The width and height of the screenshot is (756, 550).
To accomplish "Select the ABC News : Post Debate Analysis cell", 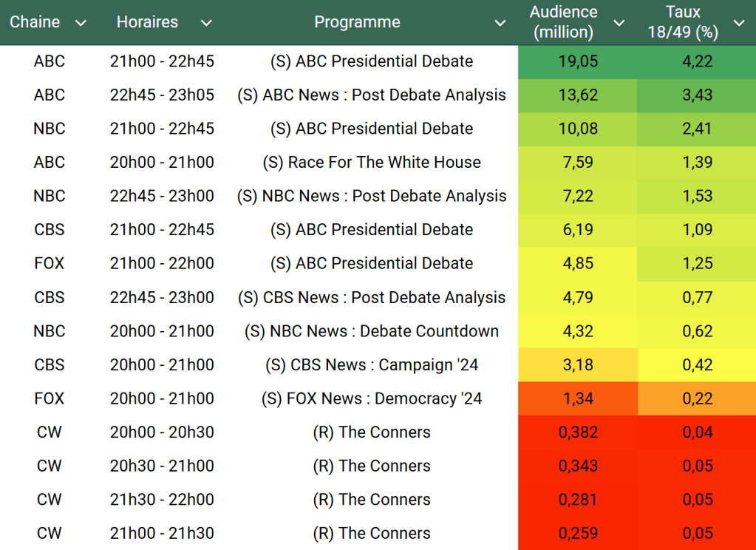I will click(x=372, y=95).
